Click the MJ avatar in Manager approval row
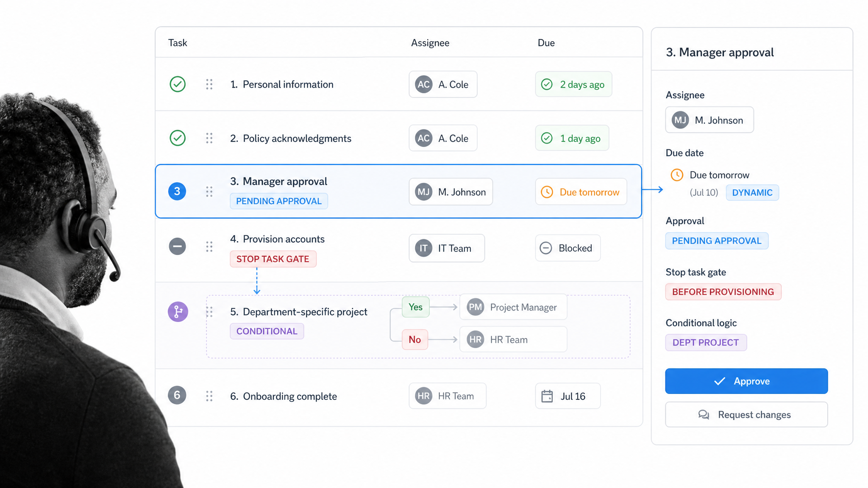 click(x=423, y=192)
